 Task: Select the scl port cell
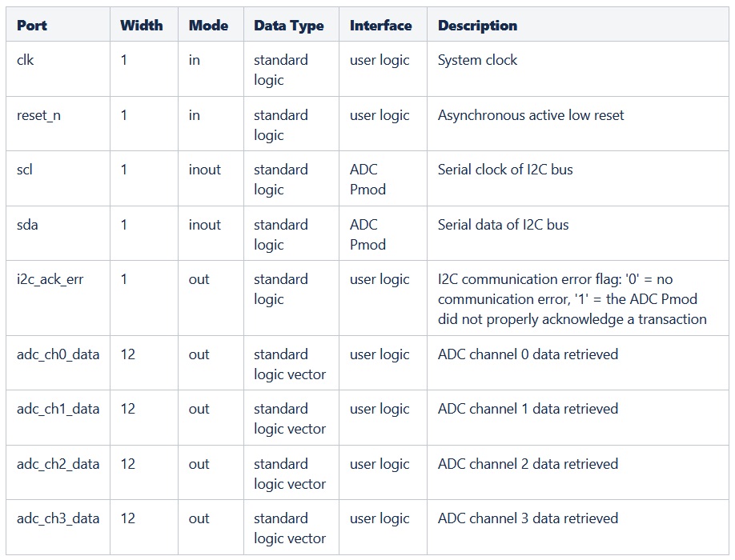coord(25,170)
